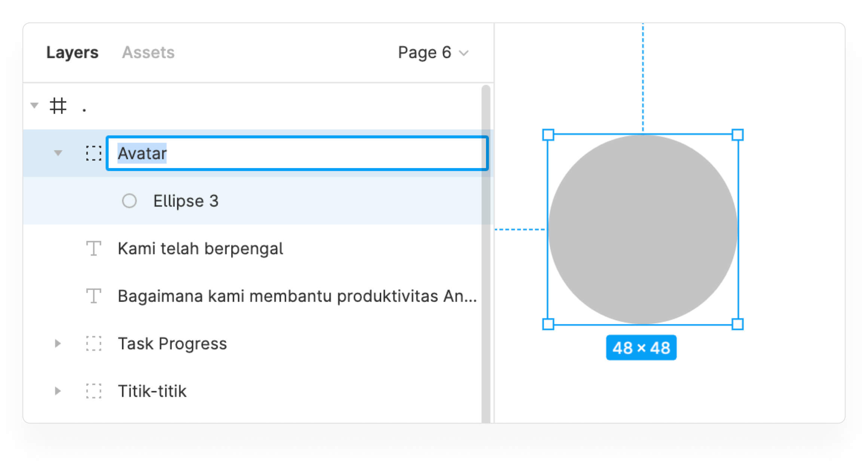The width and height of the screenshot is (868, 461).
Task: Click the group icon beside Task Progress
Action: [x=93, y=344]
